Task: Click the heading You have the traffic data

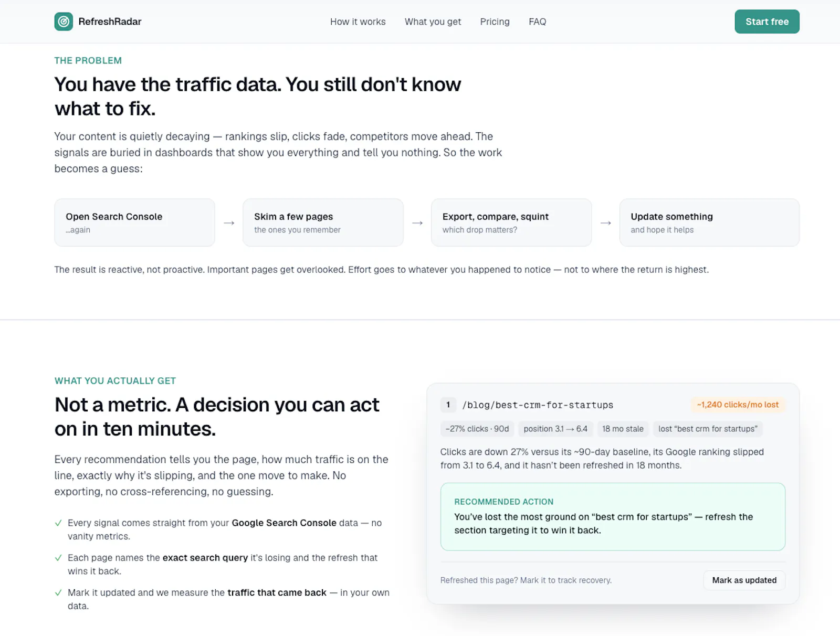Action: pyautogui.click(x=258, y=97)
